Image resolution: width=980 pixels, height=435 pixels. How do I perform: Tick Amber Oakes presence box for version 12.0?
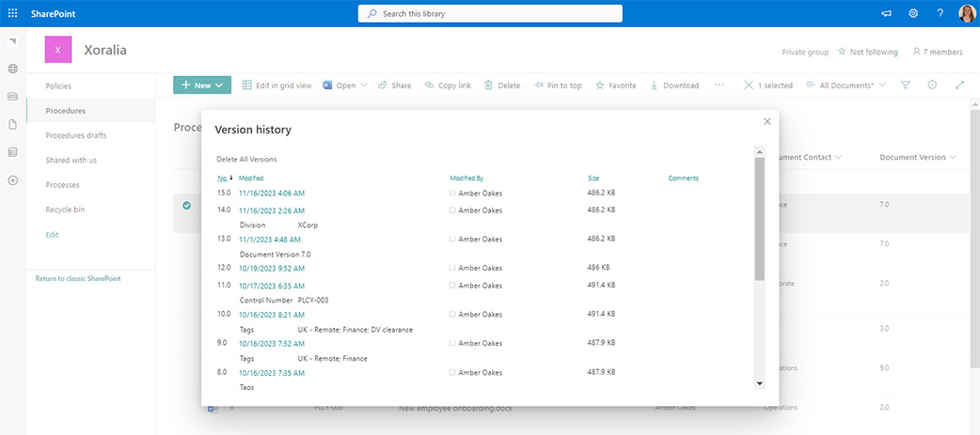pos(451,268)
